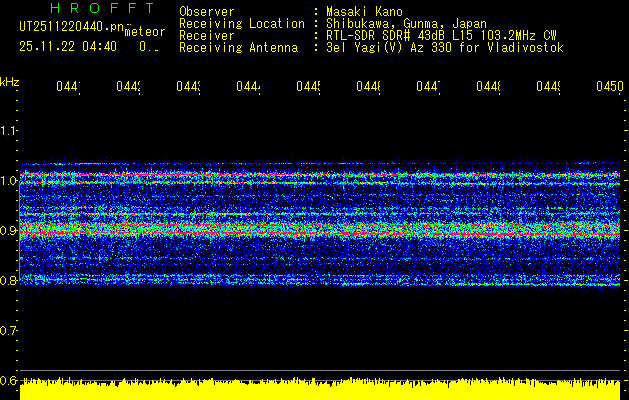Click the 0.8 kHz frequency tick
Image resolution: width=629 pixels, height=400 pixels.
pos(9,281)
